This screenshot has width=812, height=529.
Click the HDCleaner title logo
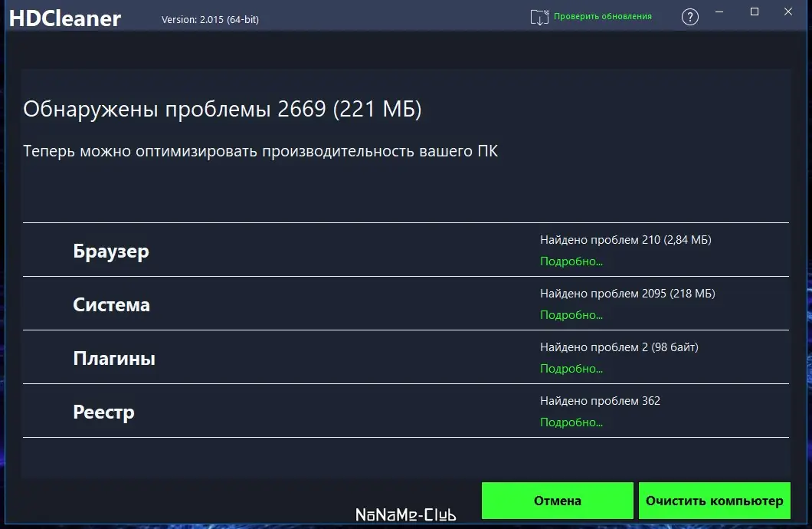click(65, 18)
